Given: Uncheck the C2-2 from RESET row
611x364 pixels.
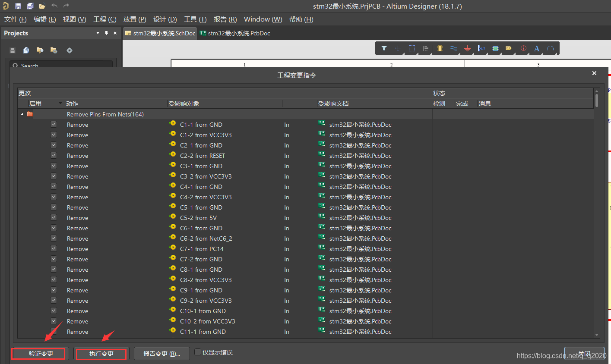Looking at the screenshot, I should (54, 155).
